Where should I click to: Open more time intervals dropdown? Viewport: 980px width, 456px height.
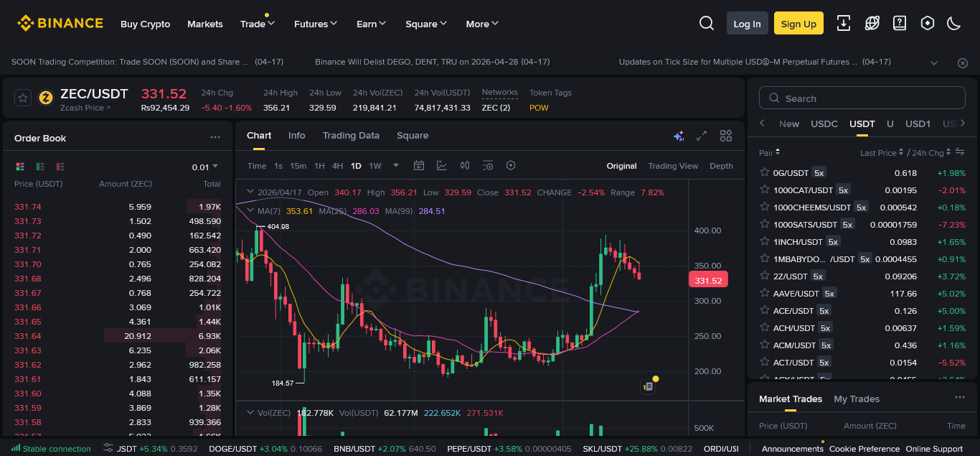pos(396,166)
